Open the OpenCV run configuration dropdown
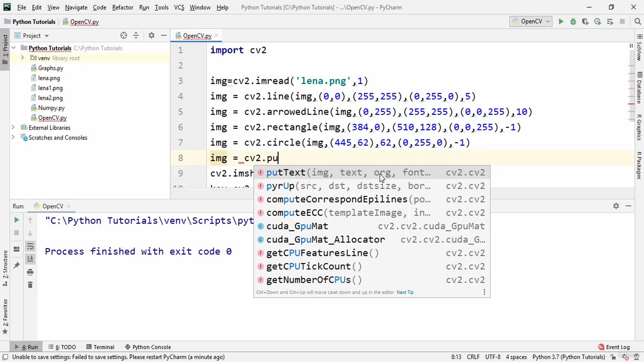Image resolution: width=644 pixels, height=362 pixels. click(531, 21)
